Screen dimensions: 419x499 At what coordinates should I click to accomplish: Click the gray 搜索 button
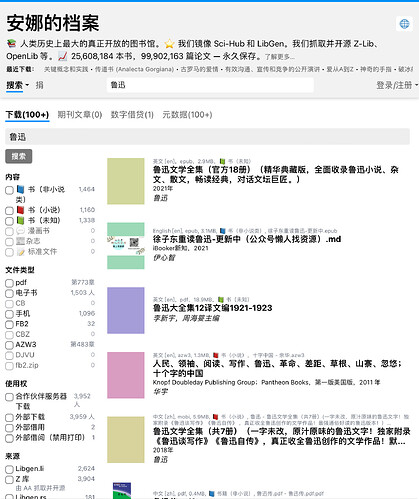19,156
